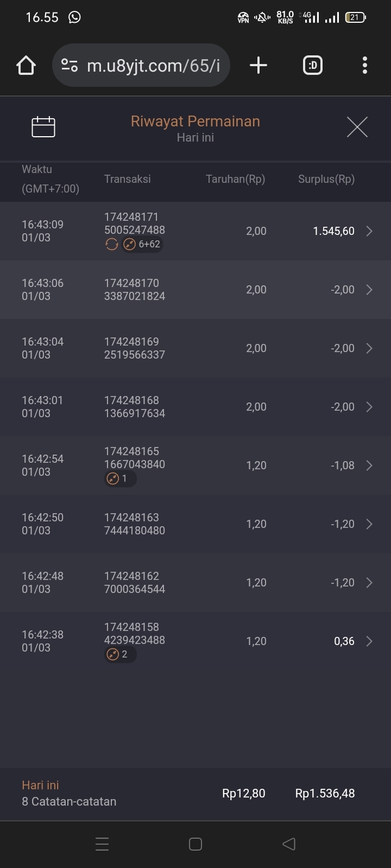This screenshot has width=391, height=868.
Task: Click the m.u8yjt.com address bar
Action: pyautogui.click(x=153, y=66)
